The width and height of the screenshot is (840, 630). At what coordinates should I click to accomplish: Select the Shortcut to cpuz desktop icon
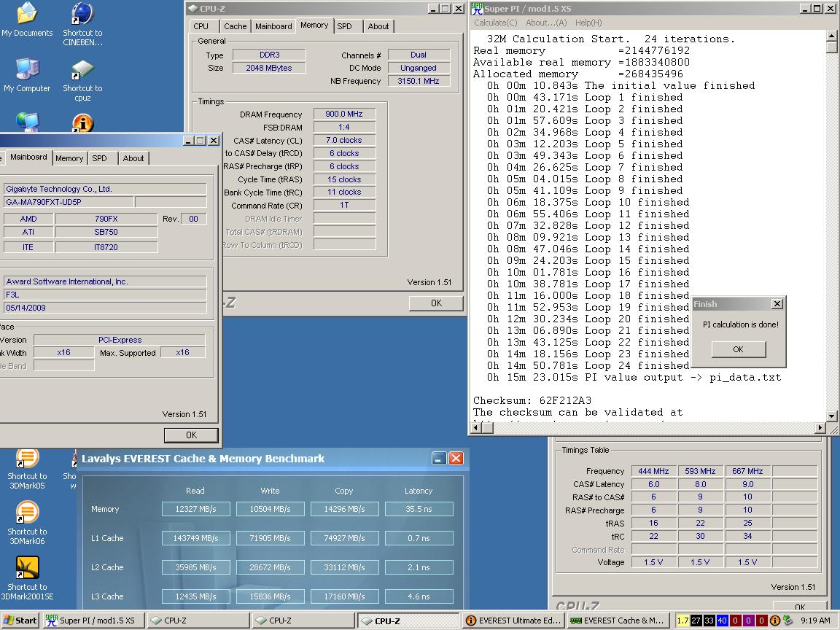82,80
